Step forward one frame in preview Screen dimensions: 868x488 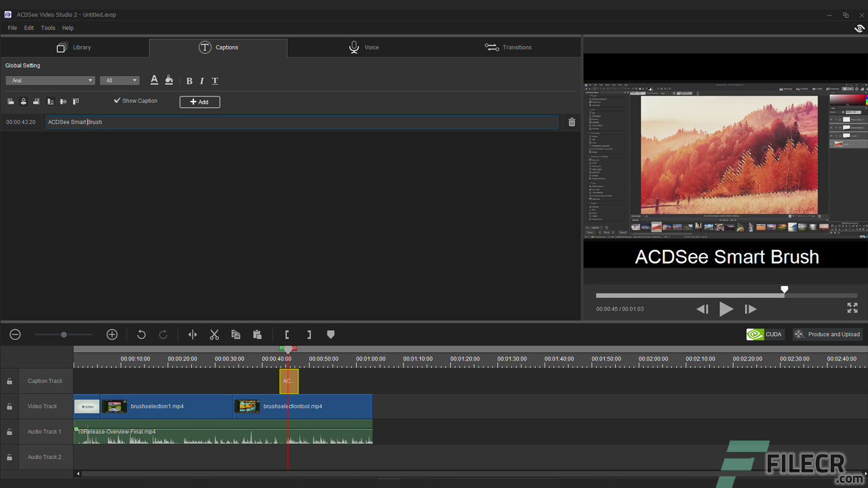pos(750,309)
